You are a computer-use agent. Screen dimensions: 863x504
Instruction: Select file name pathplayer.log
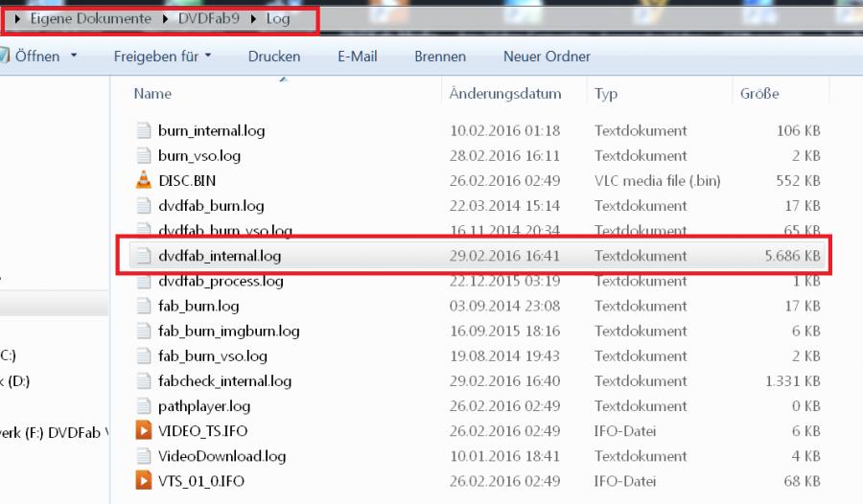click(x=204, y=406)
